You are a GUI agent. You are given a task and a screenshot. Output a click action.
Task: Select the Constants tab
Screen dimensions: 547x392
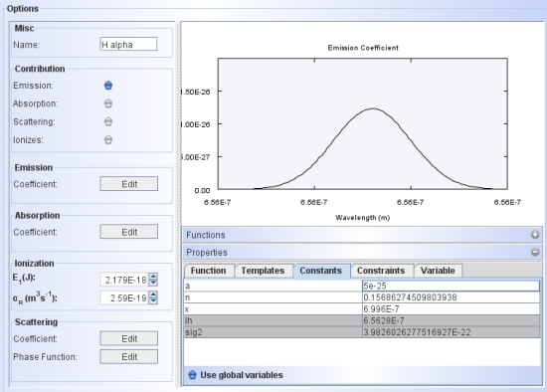(321, 271)
